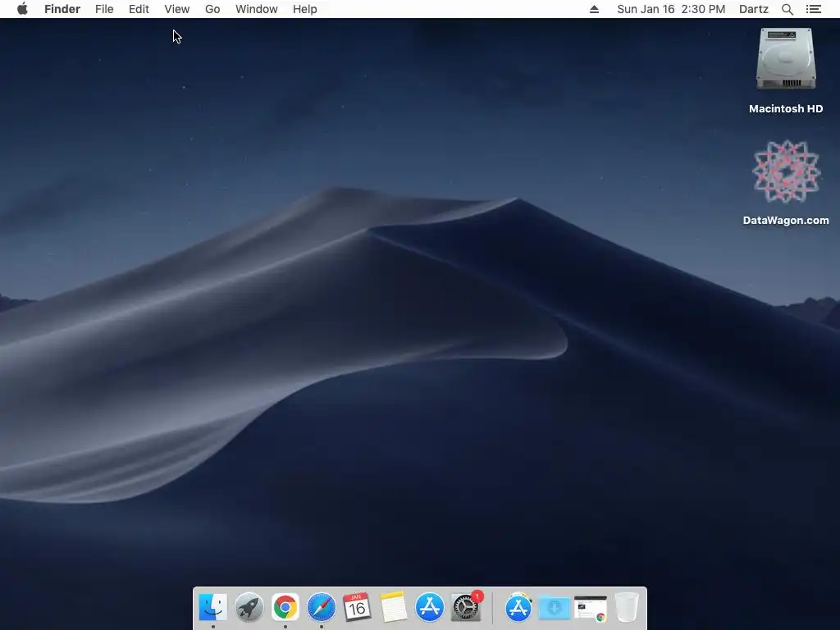840x630 pixels.
Task: Open the Trash in the Dock
Action: 627,608
